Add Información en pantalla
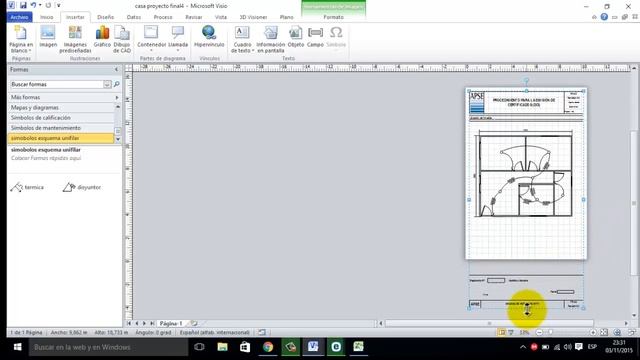640x360 pixels. [x=270, y=39]
